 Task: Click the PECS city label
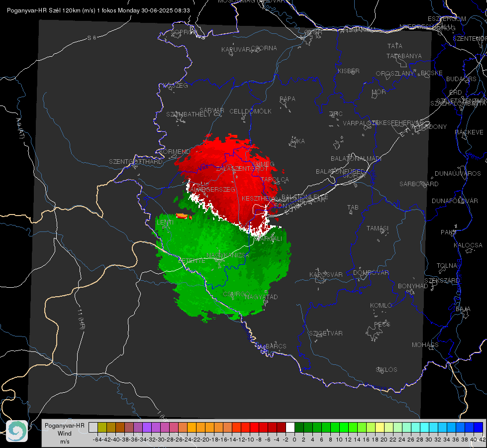(382, 324)
